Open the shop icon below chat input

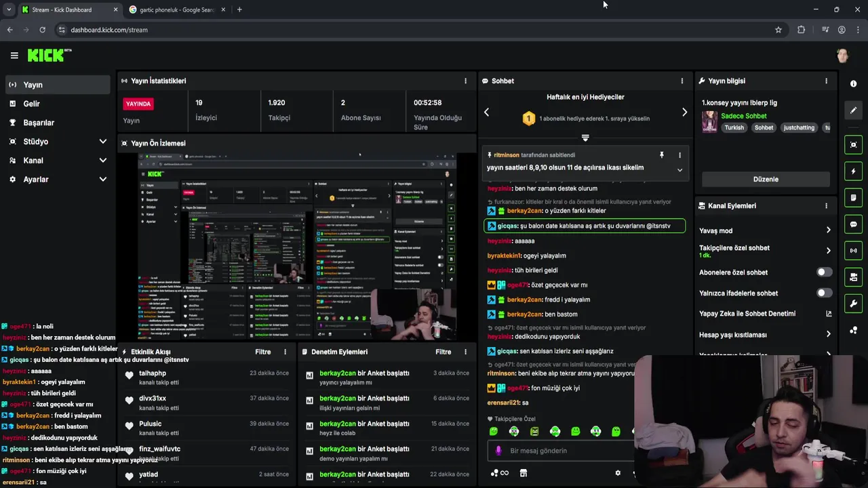point(523,473)
